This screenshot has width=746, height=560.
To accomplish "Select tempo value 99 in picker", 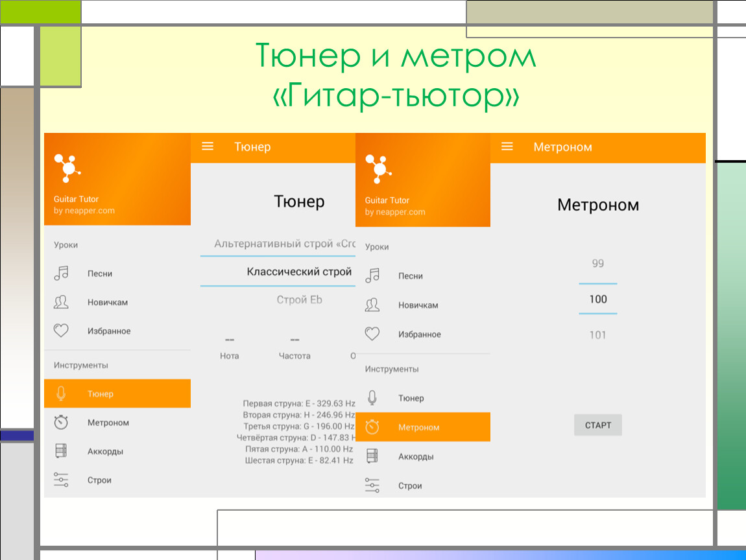I will pos(597,263).
